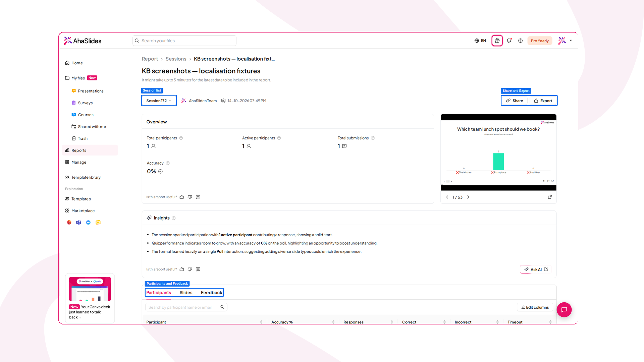Image resolution: width=644 pixels, height=362 pixels.
Task: Thumbs up the Insights section
Action: (182, 269)
